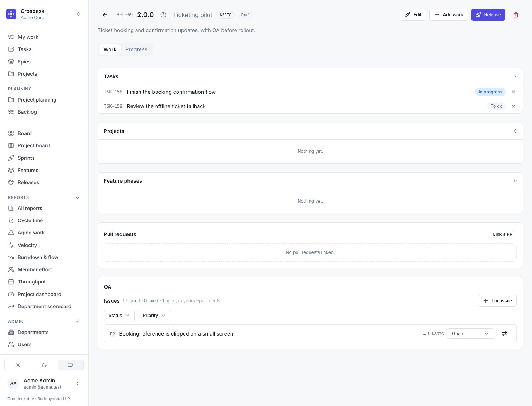Screen dimensions: 532x406
Task: Open the Priority filter dropdown
Action: [x=154, y=316]
